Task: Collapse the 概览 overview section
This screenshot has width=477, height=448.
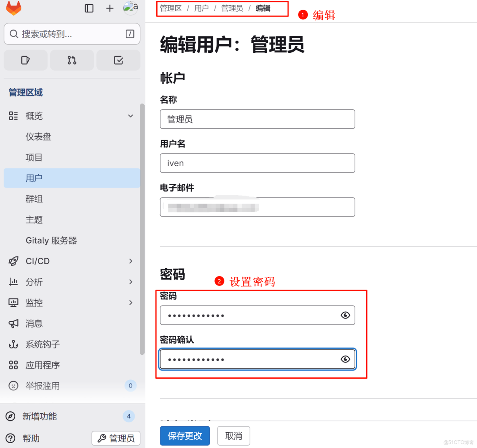Action: pos(130,116)
